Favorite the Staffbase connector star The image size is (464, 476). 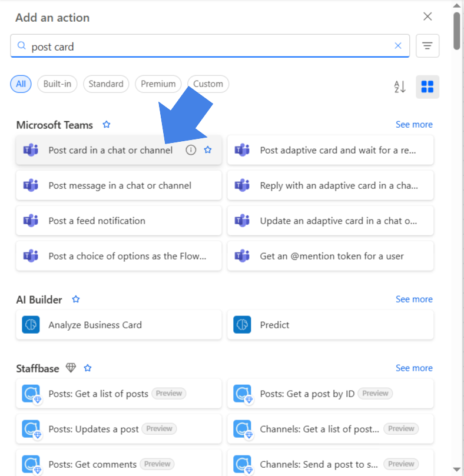[x=88, y=368]
